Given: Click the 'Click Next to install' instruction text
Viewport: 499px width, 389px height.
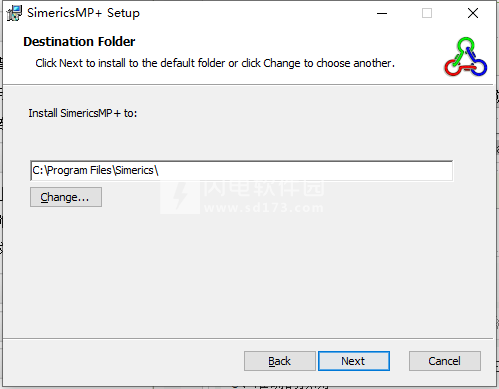Looking at the screenshot, I should point(215,63).
